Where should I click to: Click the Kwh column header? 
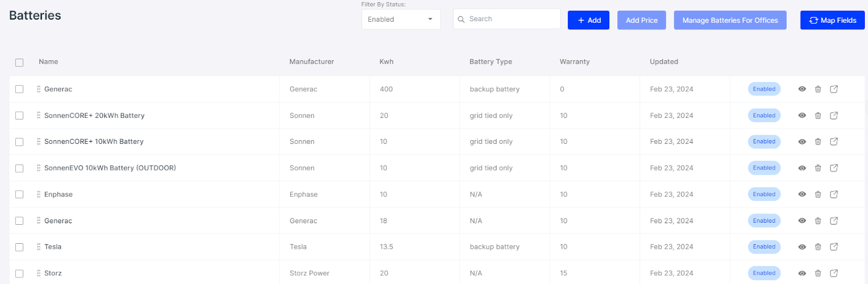(386, 62)
